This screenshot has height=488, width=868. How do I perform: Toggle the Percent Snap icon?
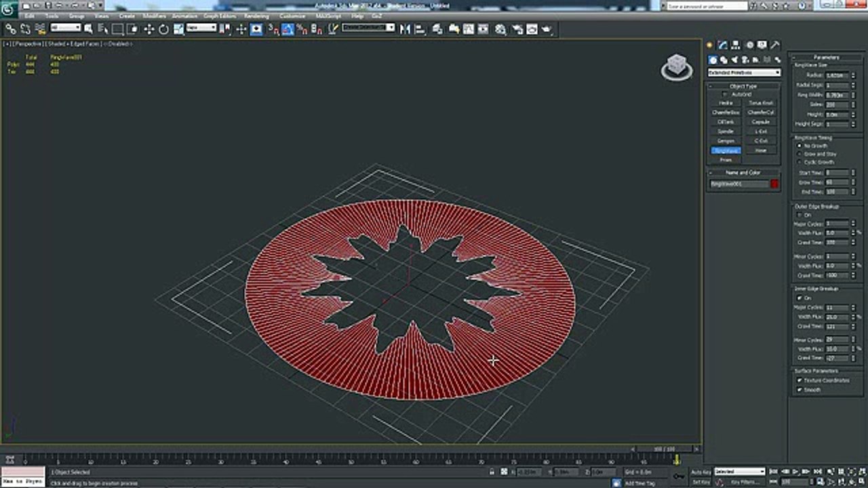click(x=302, y=29)
